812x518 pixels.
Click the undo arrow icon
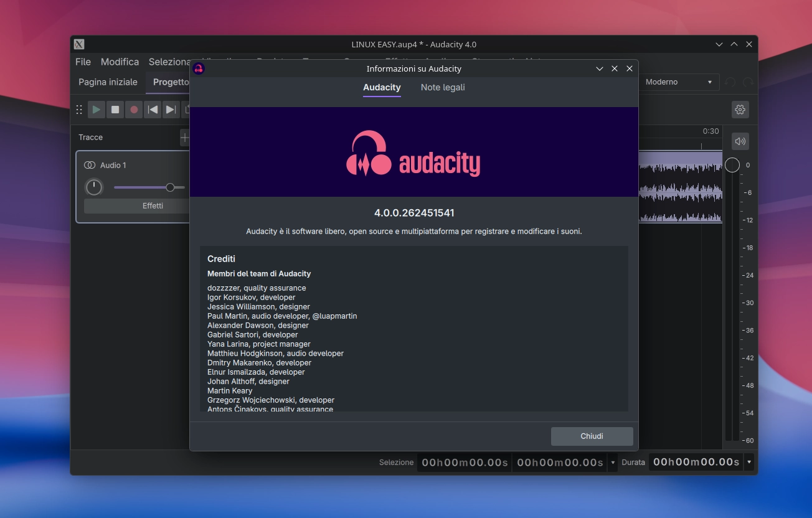(730, 82)
